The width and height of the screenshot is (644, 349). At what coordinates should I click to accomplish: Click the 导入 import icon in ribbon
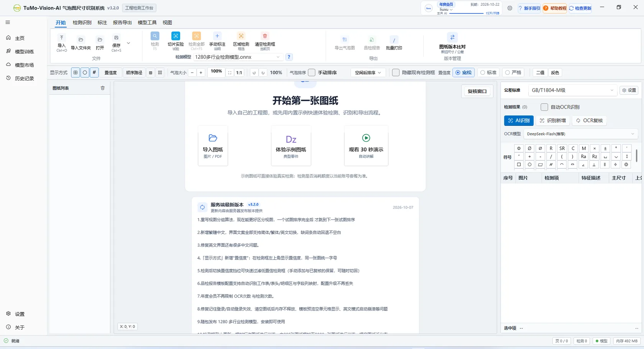point(61,38)
